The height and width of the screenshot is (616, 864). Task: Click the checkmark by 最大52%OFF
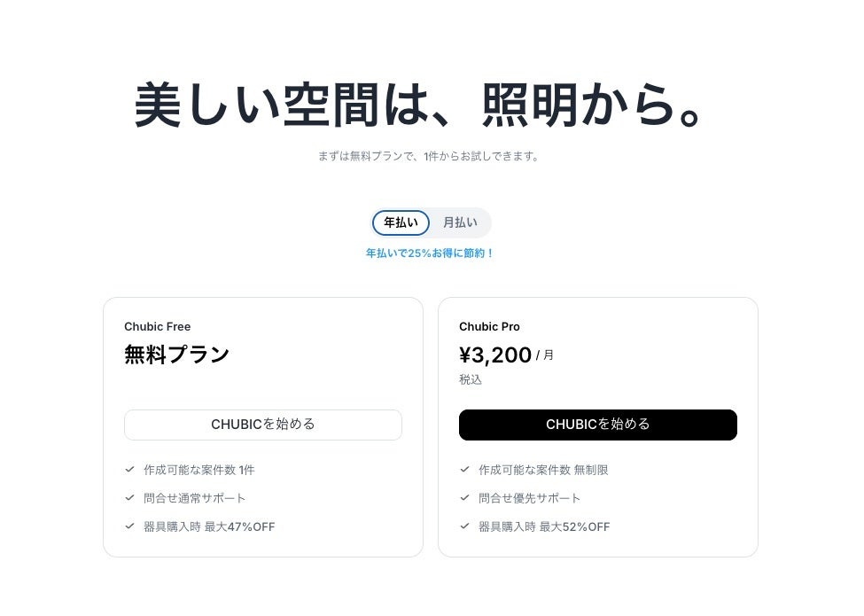[x=464, y=526]
